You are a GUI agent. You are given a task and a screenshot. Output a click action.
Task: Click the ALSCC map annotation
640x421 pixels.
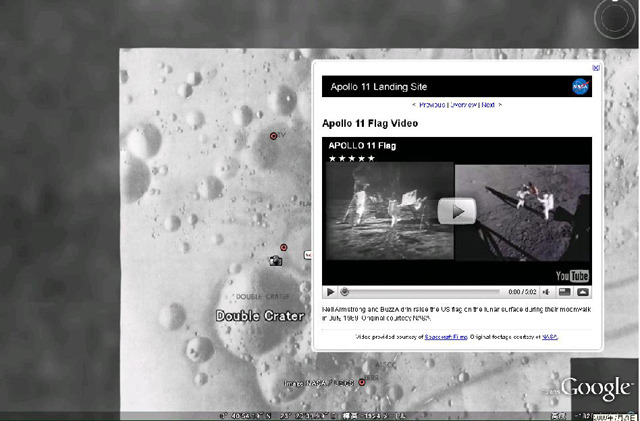385,365
